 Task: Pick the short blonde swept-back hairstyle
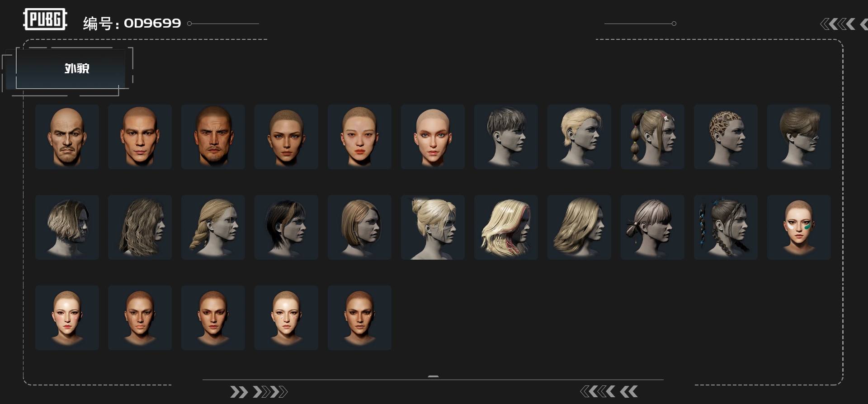[579, 137]
